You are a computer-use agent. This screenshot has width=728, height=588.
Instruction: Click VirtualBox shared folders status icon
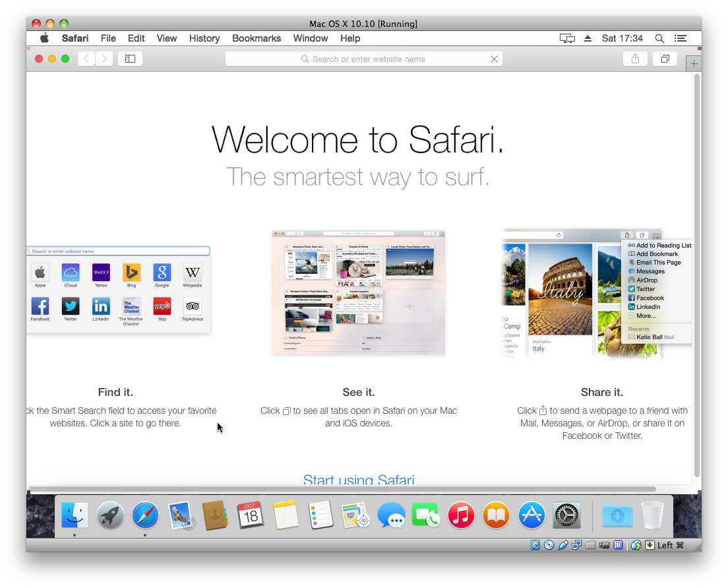(x=591, y=545)
